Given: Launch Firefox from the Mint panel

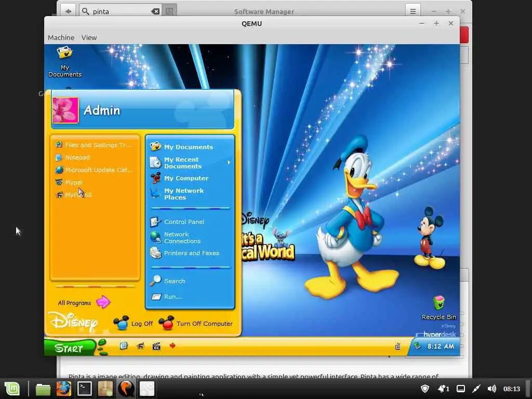Looking at the screenshot, I should tap(64, 389).
